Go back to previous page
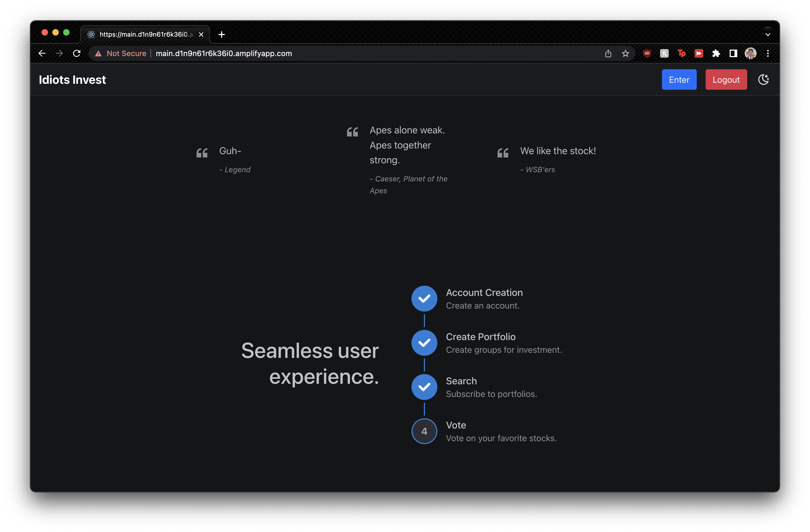The image size is (810, 532). tap(42, 53)
